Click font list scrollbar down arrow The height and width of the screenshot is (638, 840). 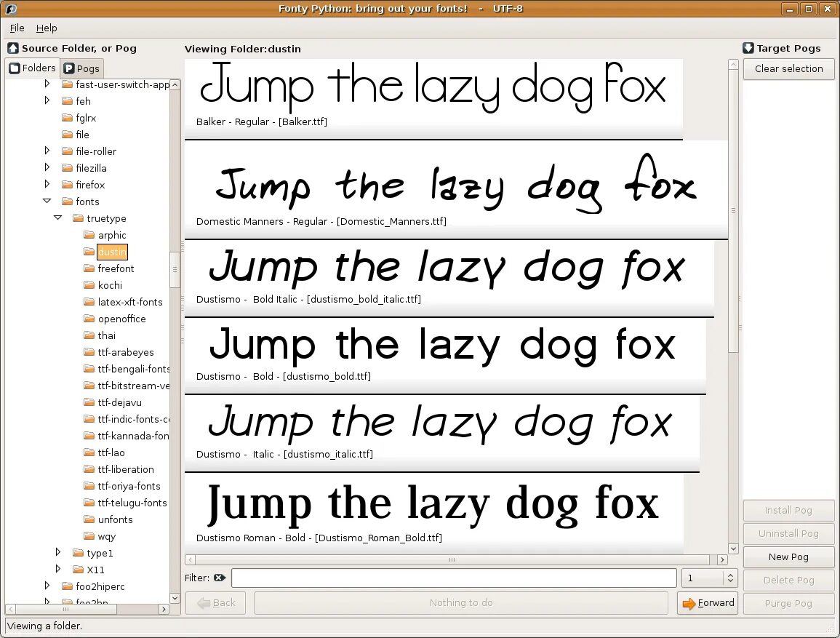pos(733,549)
